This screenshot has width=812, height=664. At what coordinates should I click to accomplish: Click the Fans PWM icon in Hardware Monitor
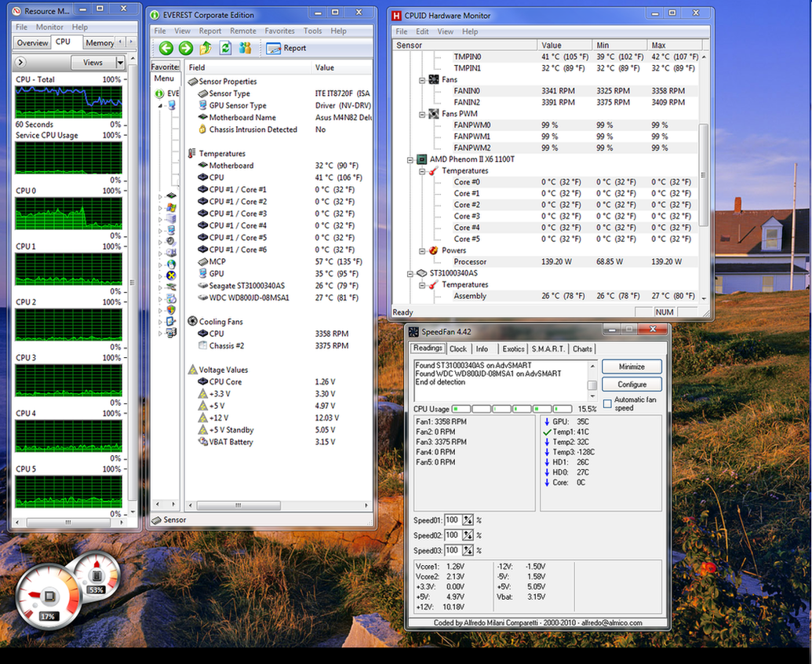(x=434, y=114)
